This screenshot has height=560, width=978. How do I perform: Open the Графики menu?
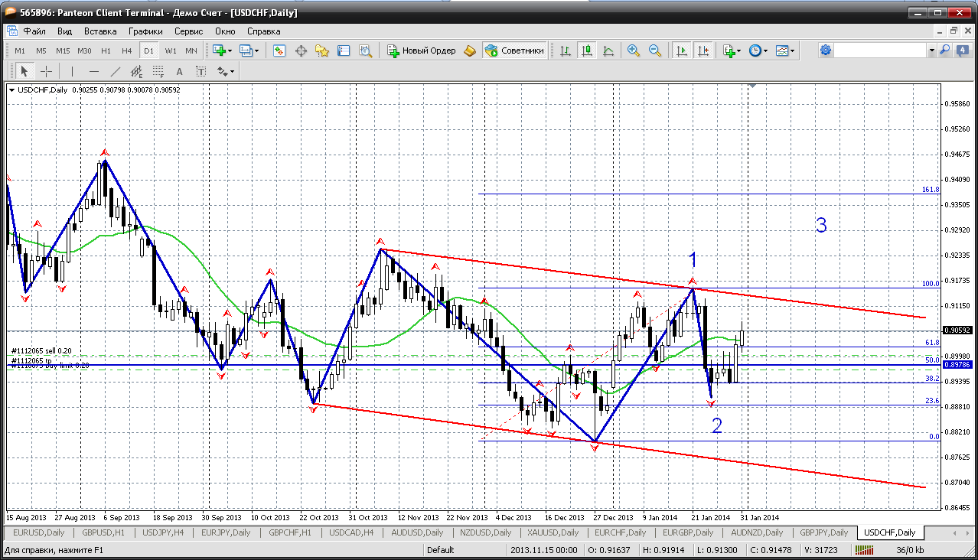pyautogui.click(x=145, y=31)
